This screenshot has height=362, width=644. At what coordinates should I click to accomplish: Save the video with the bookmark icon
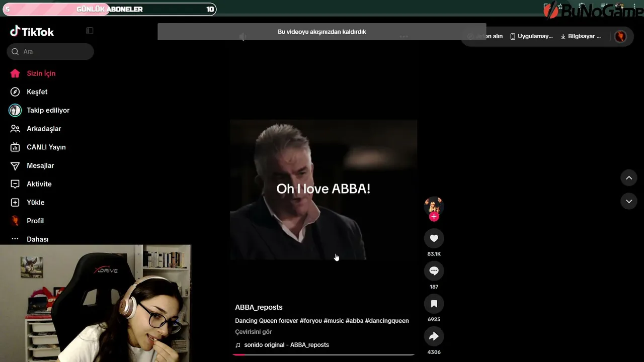[x=434, y=304]
